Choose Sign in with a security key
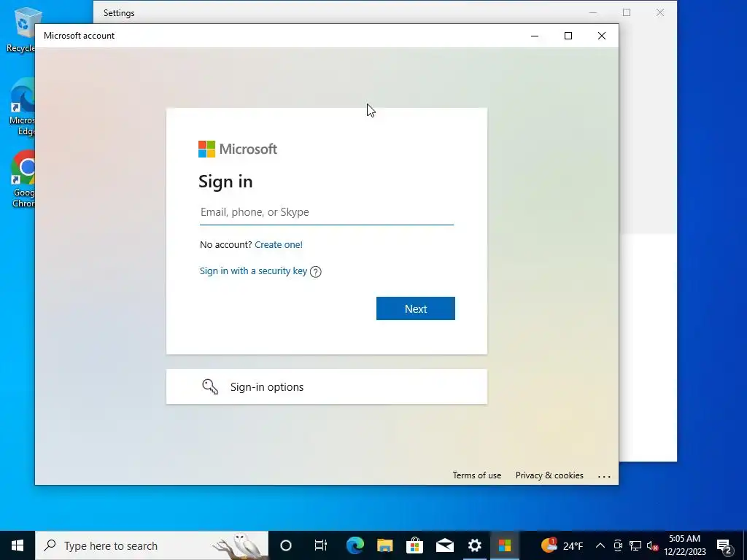Image resolution: width=747 pixels, height=560 pixels. pos(253,271)
